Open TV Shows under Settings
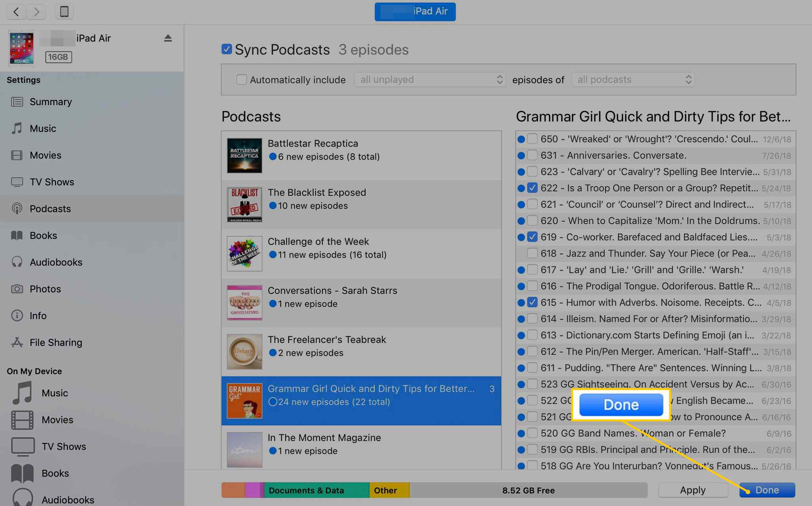The height and width of the screenshot is (506, 812). click(52, 182)
